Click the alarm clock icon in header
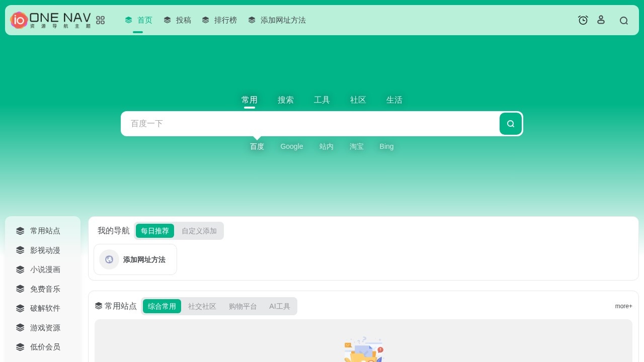This screenshot has height=362, width=644. [583, 20]
